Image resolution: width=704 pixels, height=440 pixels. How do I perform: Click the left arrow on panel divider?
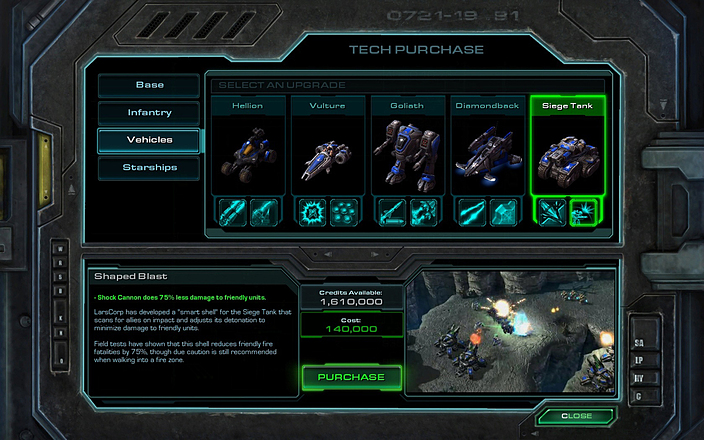click(x=328, y=254)
